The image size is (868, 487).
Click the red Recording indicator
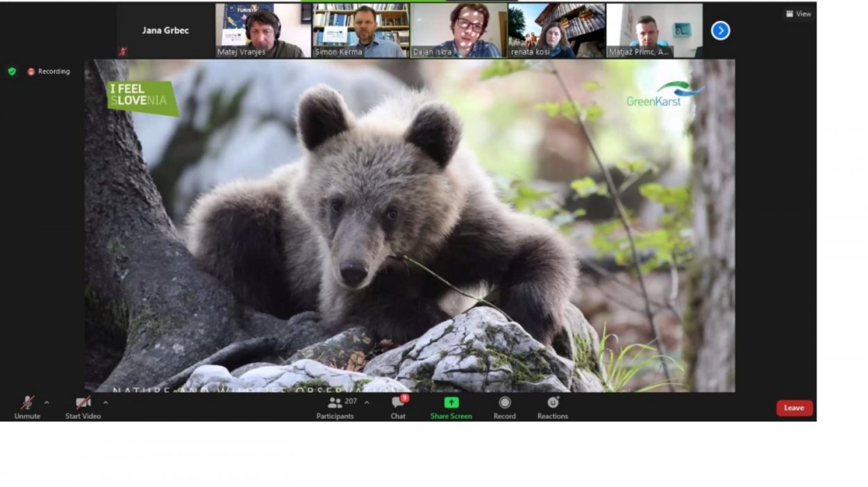49,71
